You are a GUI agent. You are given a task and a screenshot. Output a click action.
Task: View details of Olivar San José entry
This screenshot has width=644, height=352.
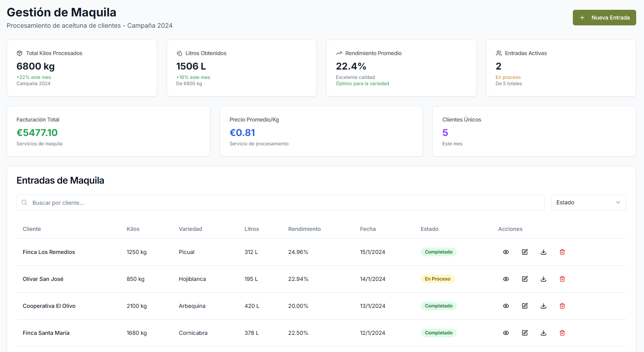click(506, 279)
